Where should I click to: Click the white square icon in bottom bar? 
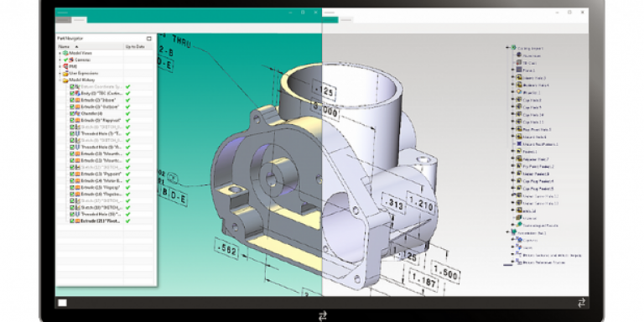[62, 303]
